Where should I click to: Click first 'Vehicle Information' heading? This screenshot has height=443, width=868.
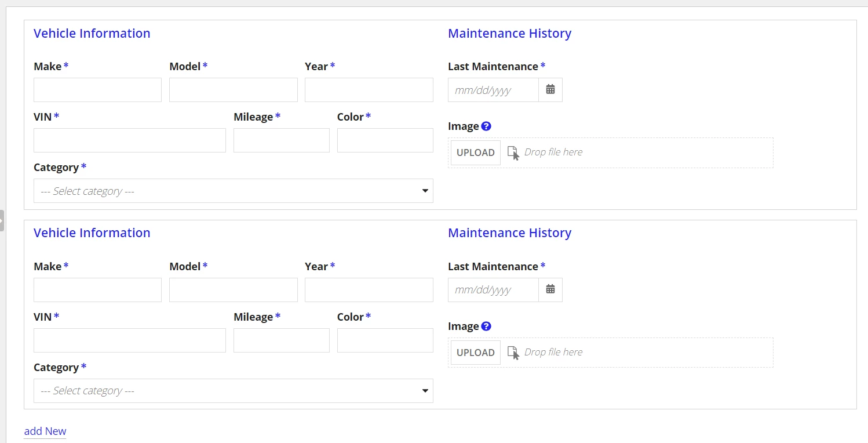(x=92, y=33)
